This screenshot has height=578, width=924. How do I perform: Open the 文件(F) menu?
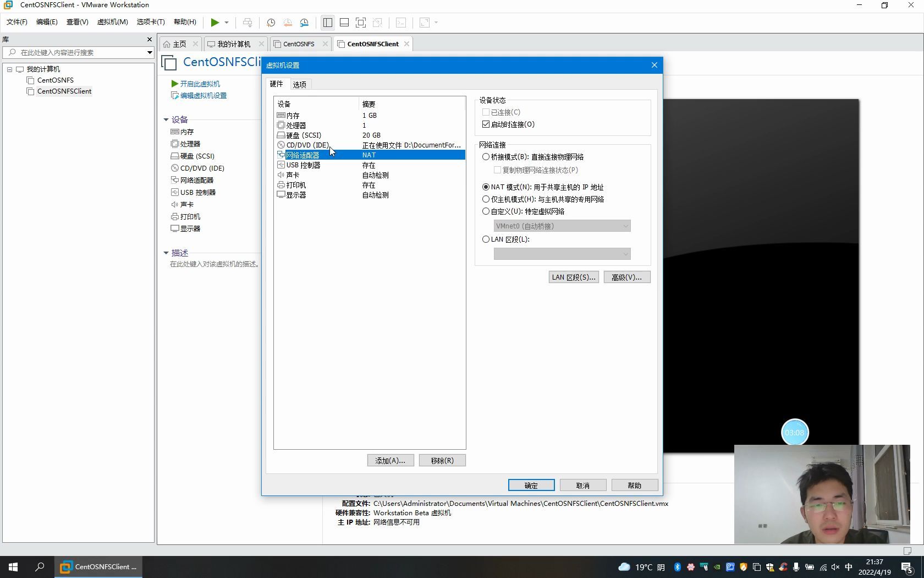tap(17, 22)
